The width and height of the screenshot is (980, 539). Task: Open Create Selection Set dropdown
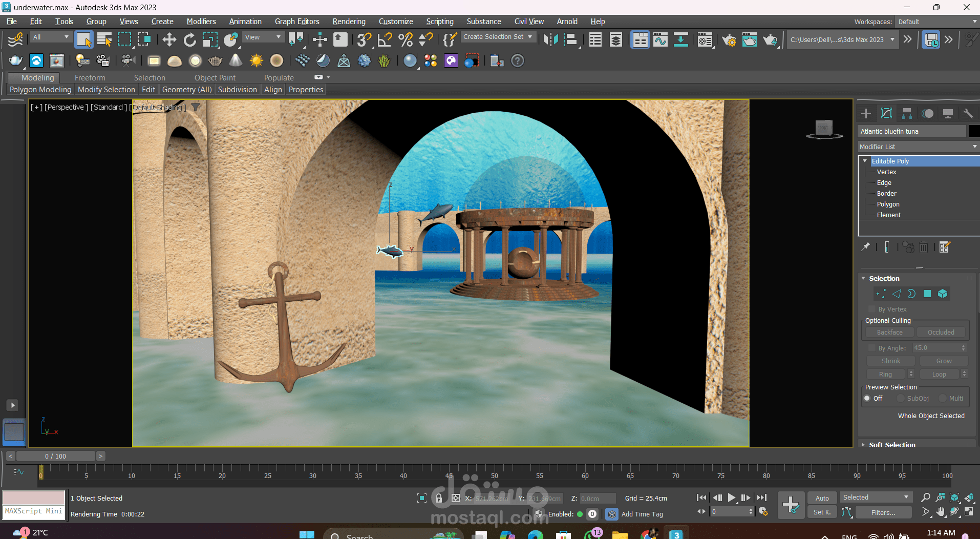click(498, 37)
